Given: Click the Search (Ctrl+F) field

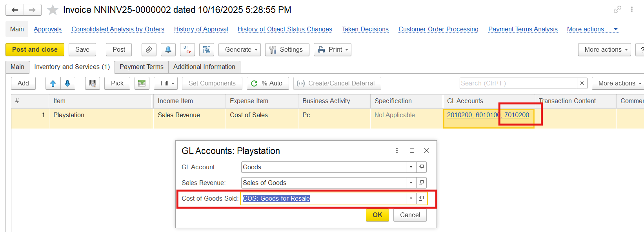Looking at the screenshot, I should click(x=518, y=83).
